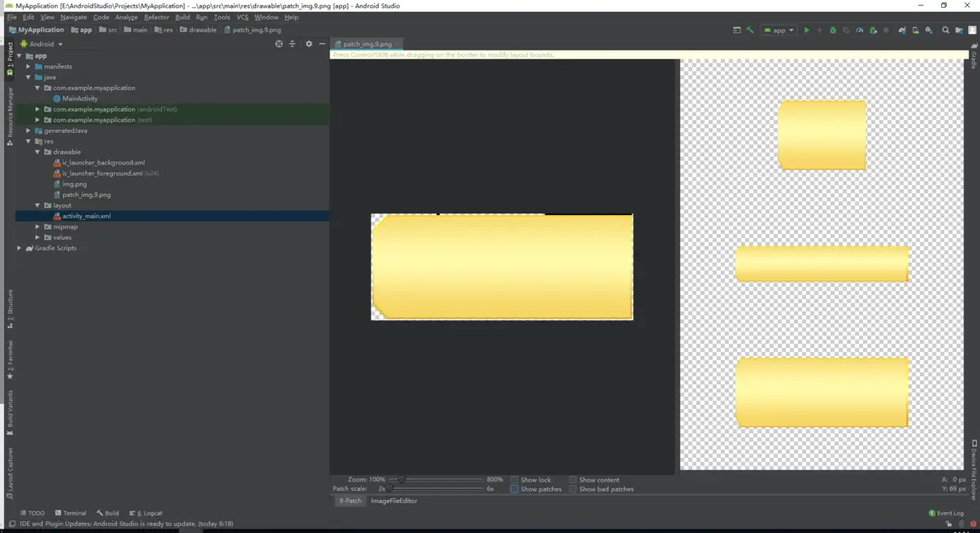Adjust the Zoom slider handle

(401, 479)
